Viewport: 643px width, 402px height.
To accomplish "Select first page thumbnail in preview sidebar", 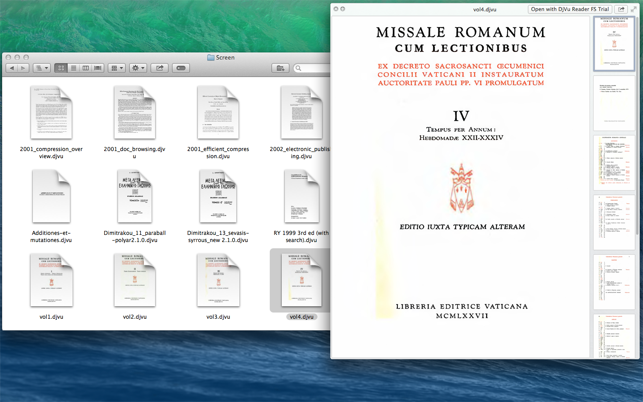I will (x=613, y=44).
